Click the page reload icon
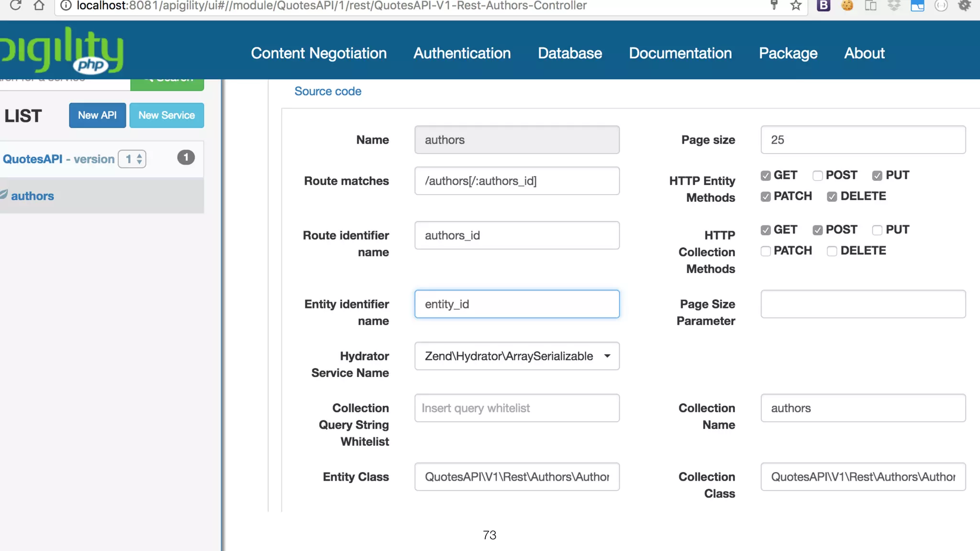Screen dimensions: 980x551 coord(15,6)
